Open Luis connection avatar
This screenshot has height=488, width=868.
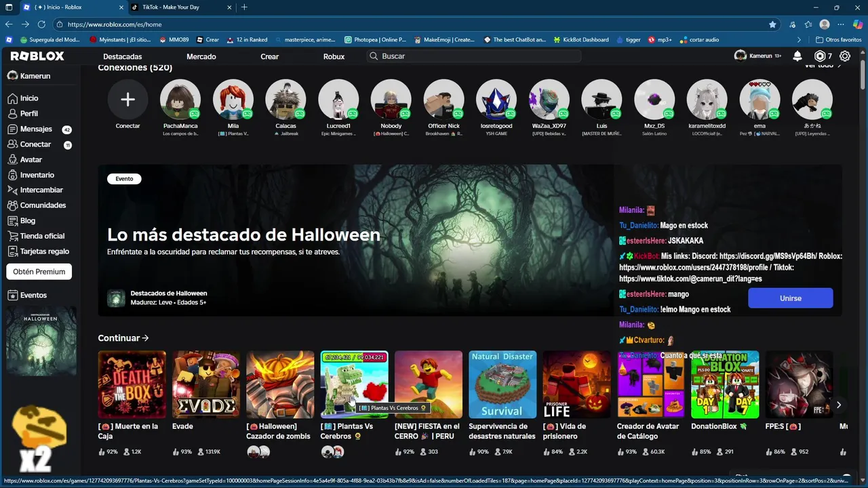(601, 100)
